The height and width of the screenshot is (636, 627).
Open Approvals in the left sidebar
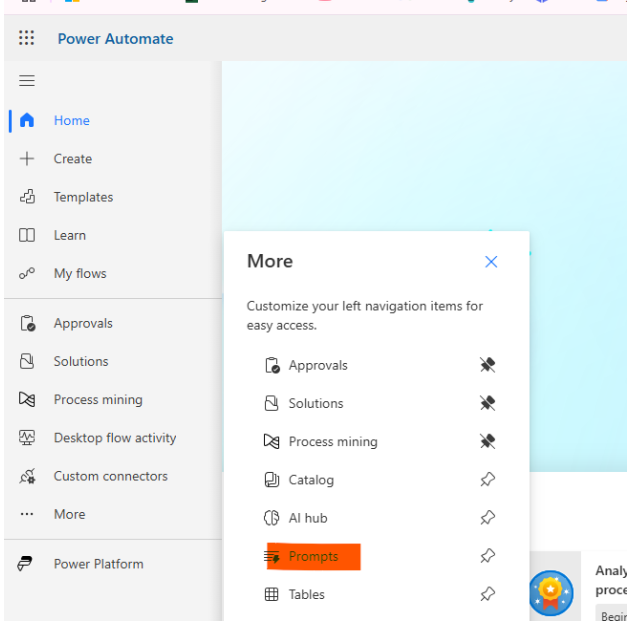click(x=83, y=323)
